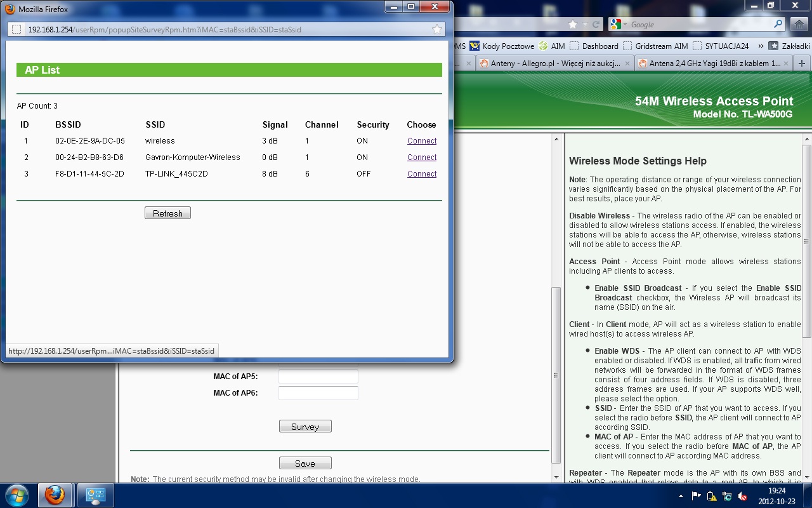Open the SYTUACJA24 bookmark

(721, 46)
